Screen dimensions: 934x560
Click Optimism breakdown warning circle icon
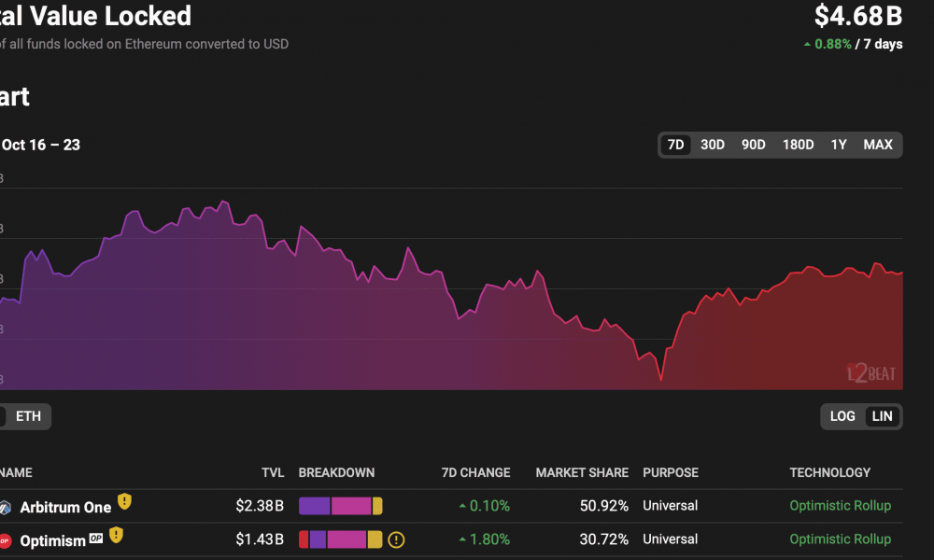396,539
